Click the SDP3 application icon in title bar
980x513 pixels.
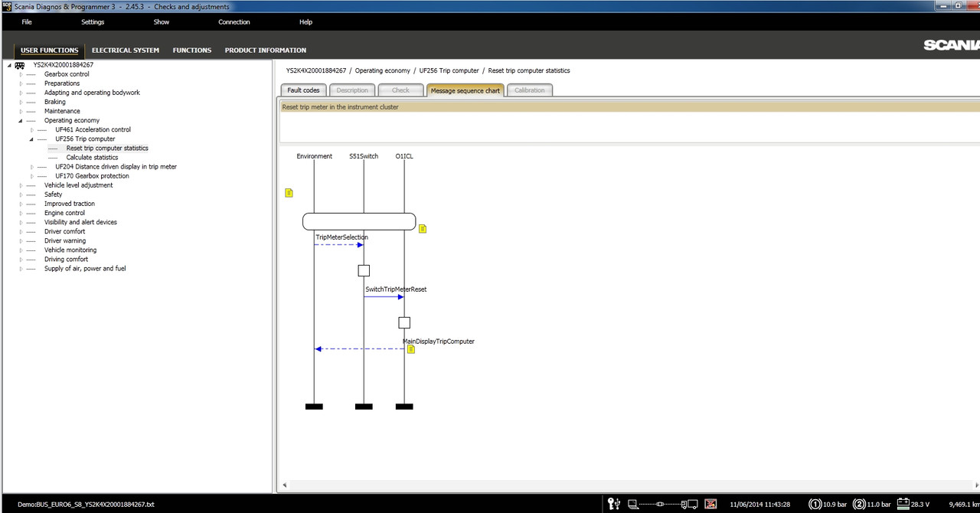(6, 6)
